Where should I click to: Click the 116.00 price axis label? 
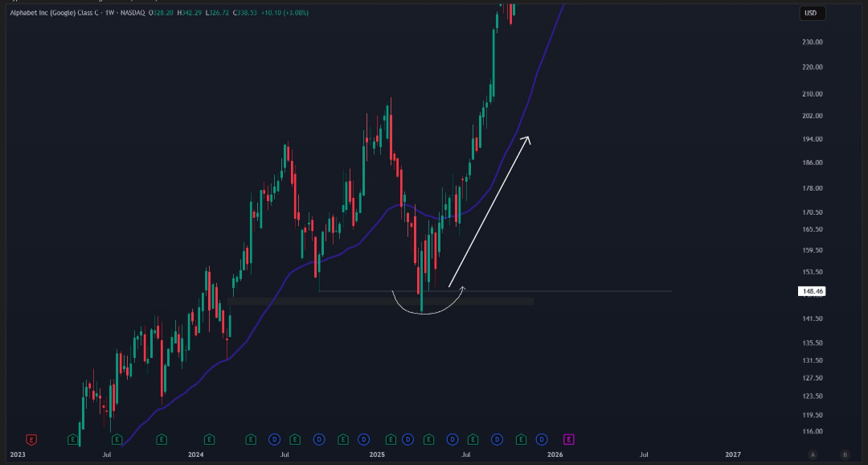click(812, 432)
